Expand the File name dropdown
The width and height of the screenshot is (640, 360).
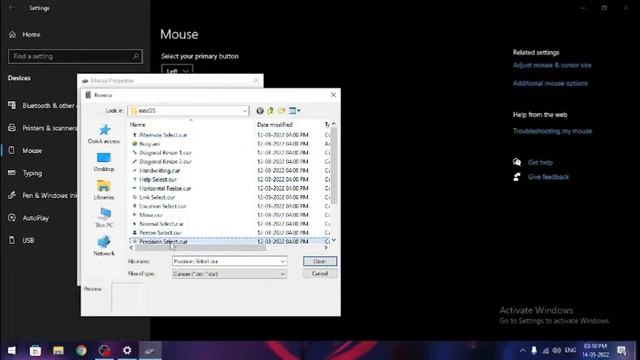click(x=282, y=261)
